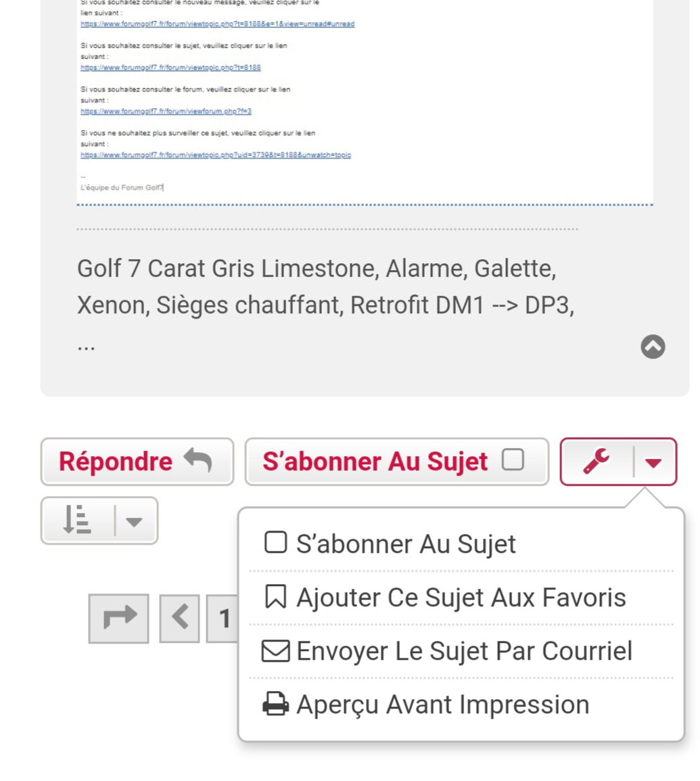
Task: Go to previous page with left chevron
Action: tap(180, 618)
